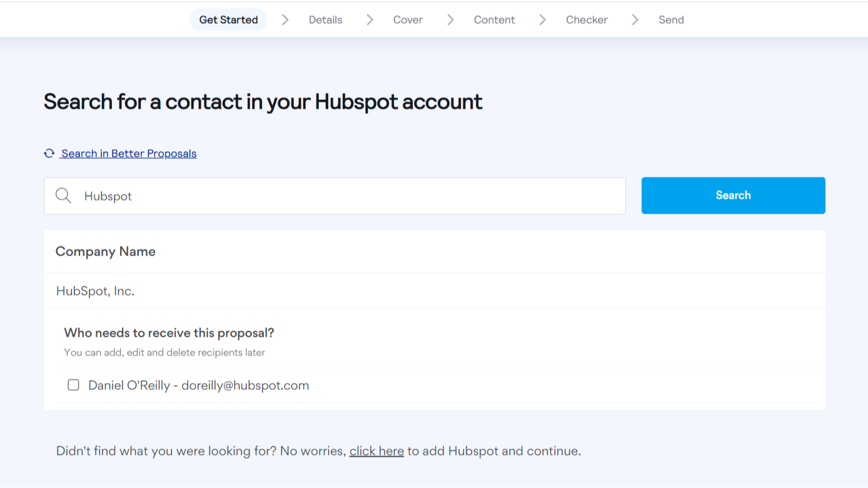Click the magnifying glass icon in search box
The height and width of the screenshot is (488, 868).
[63, 196]
